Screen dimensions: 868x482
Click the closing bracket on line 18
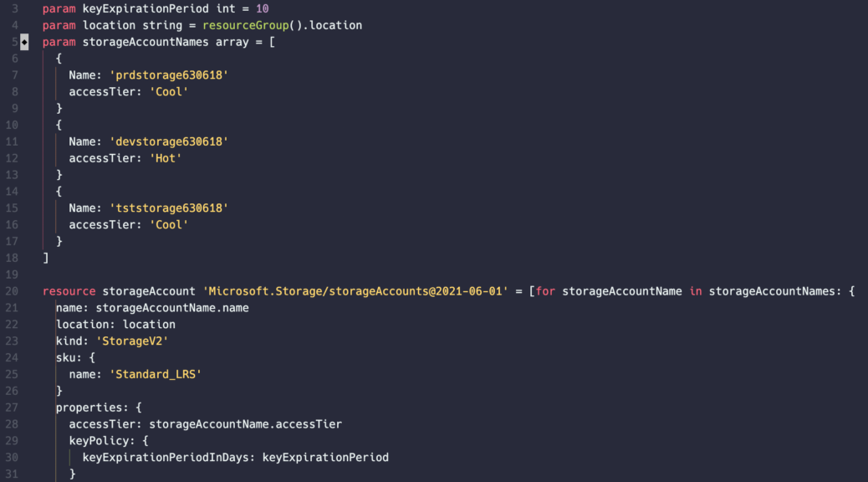[46, 259]
